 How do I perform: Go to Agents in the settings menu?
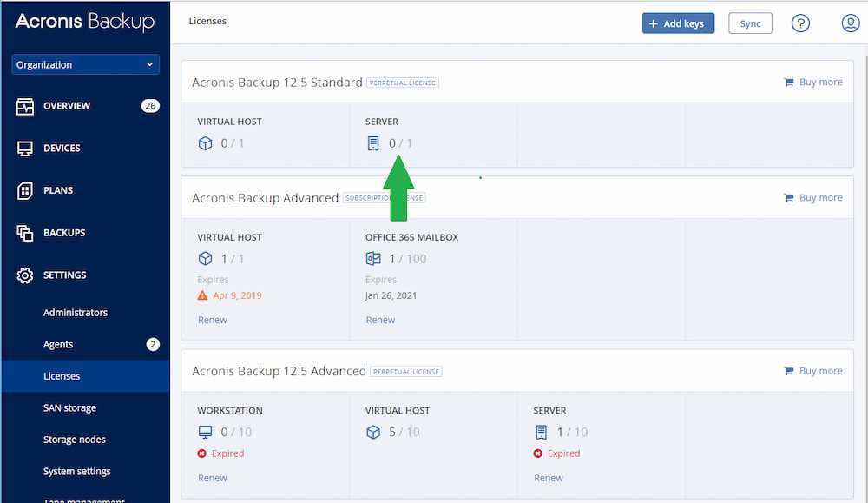tap(58, 345)
